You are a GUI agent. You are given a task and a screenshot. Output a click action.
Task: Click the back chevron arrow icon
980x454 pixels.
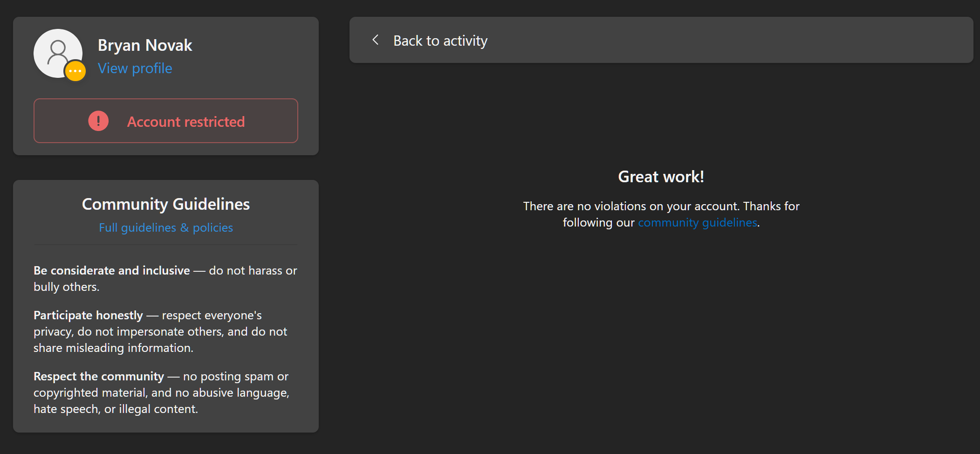pyautogui.click(x=375, y=40)
